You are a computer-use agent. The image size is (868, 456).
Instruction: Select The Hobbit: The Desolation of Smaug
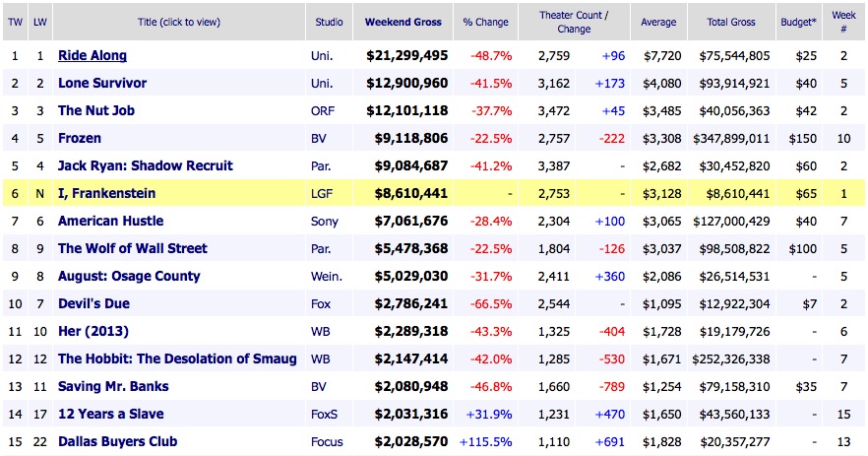177,359
